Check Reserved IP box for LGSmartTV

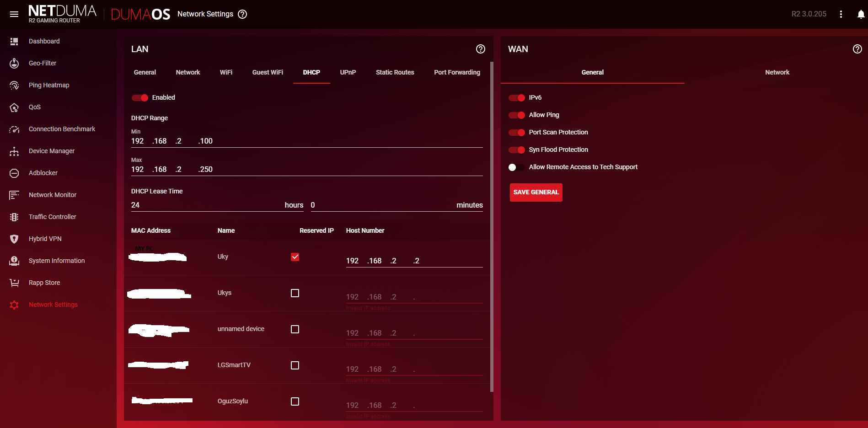pos(295,365)
